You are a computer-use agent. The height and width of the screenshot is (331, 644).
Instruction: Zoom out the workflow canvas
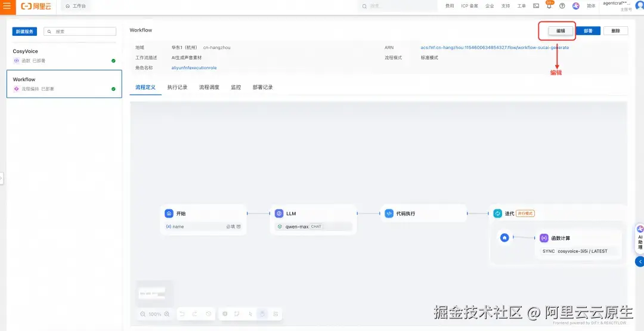[x=143, y=314]
